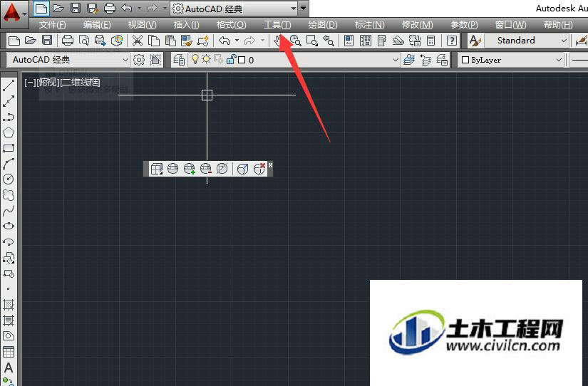Close the floating orbit toolbar

270,165
